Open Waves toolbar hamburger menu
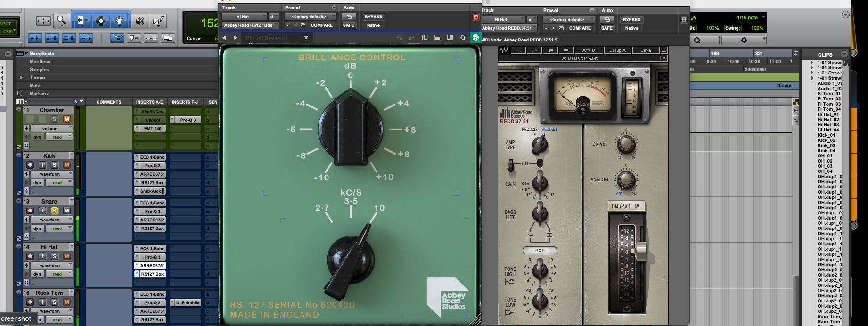This screenshot has width=868, height=326. tap(664, 50)
